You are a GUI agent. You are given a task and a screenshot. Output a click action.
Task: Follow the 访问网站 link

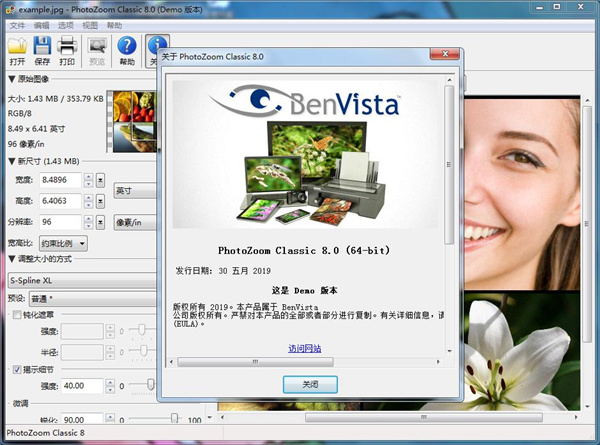[305, 348]
